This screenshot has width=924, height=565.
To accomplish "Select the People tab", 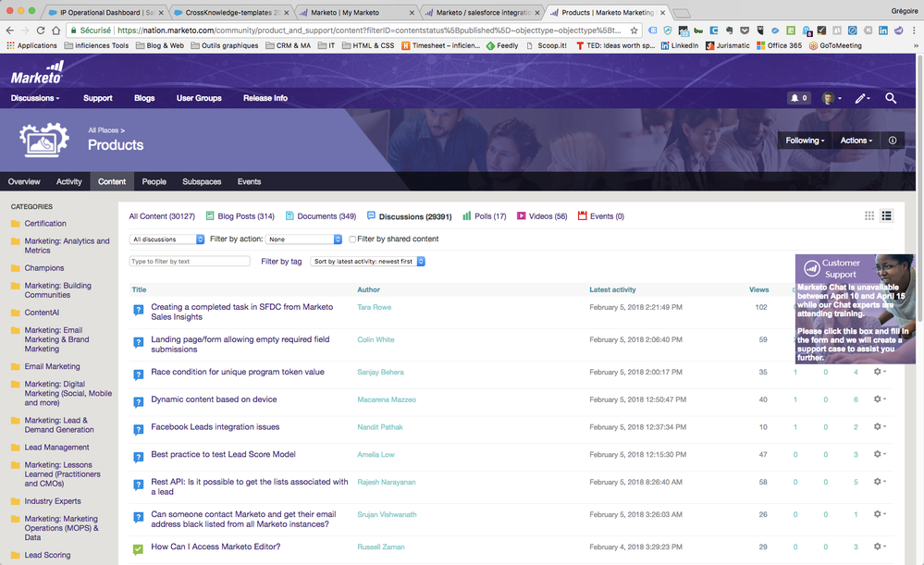I will [154, 181].
